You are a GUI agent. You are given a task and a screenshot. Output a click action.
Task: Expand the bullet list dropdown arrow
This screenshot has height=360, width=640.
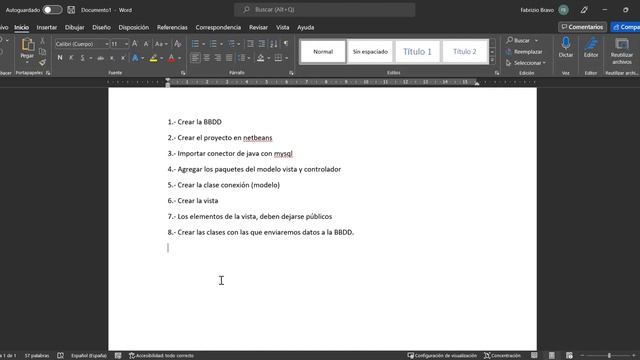point(204,44)
